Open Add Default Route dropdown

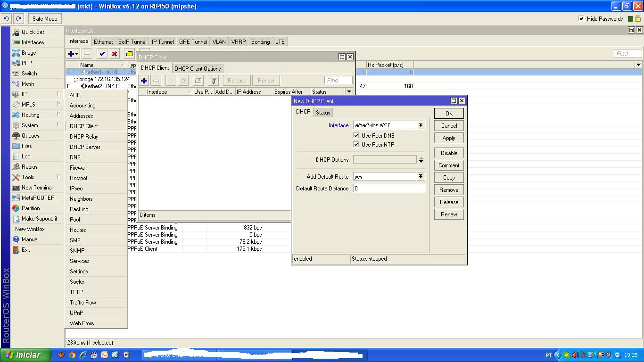[x=421, y=176]
